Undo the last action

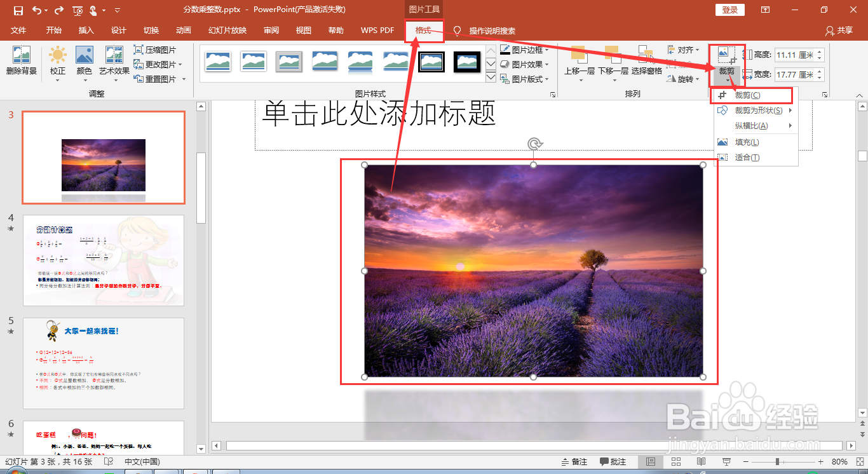pyautogui.click(x=36, y=10)
